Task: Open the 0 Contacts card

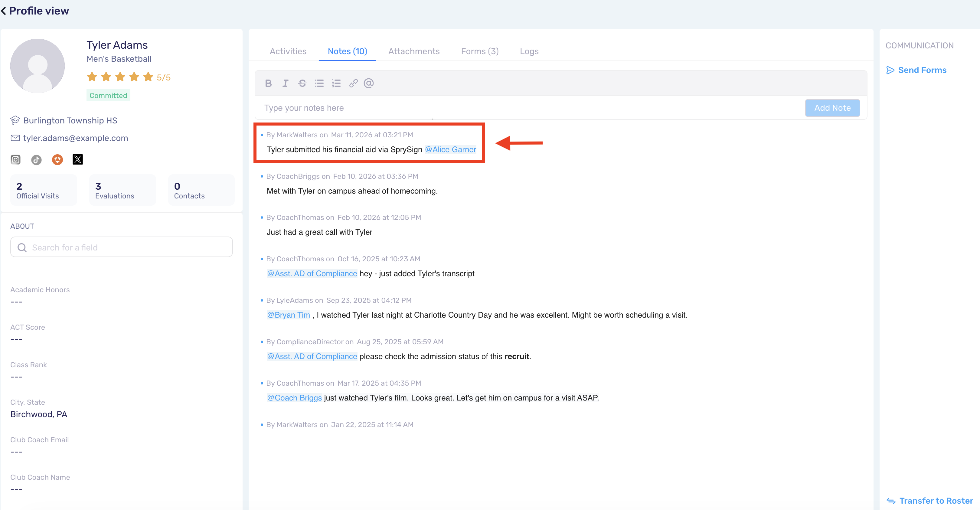Action: coord(201,190)
